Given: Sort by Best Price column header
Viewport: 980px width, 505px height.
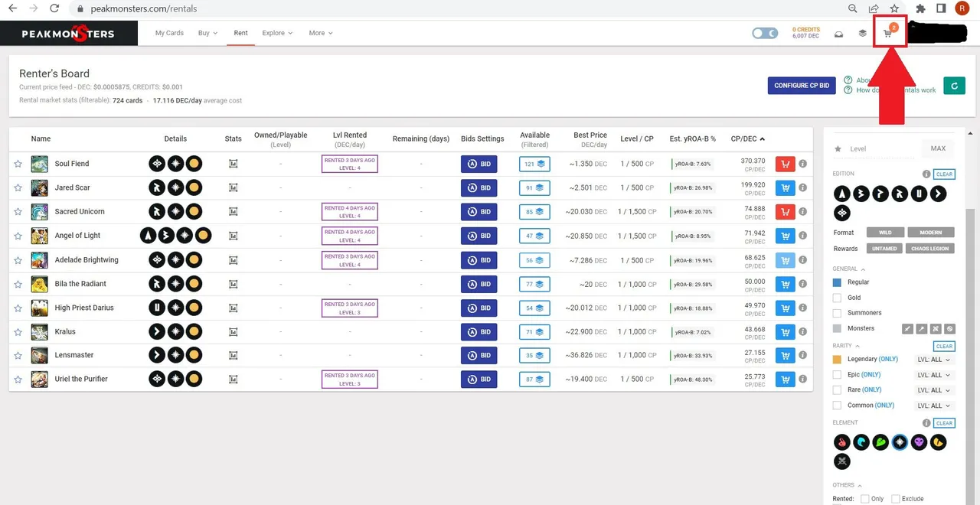Looking at the screenshot, I should [590, 135].
